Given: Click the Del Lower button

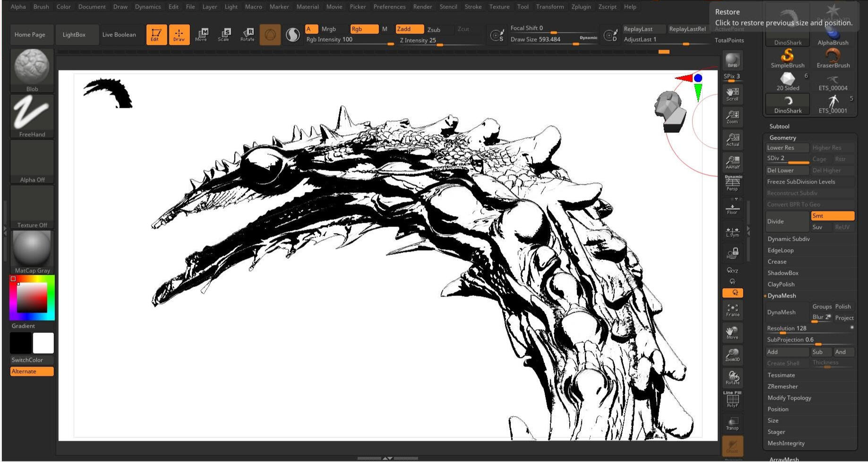Looking at the screenshot, I should pos(787,170).
